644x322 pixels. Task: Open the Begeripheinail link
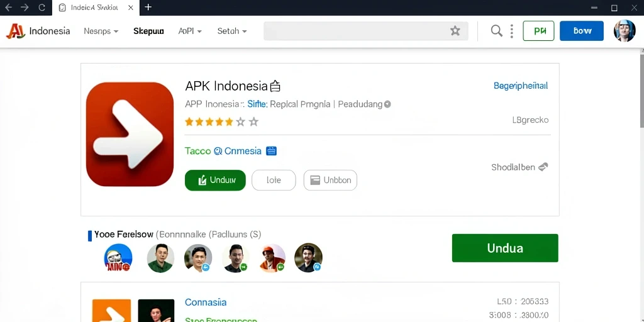(x=520, y=86)
